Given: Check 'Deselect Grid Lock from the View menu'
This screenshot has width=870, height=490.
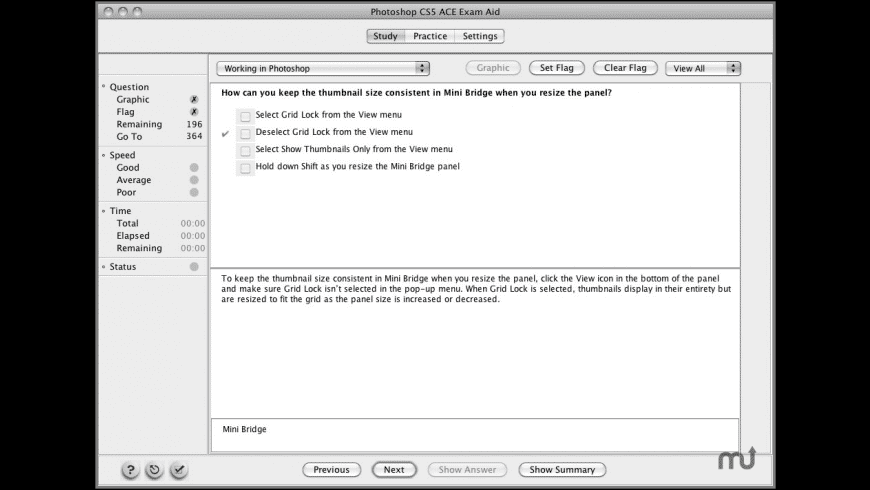Looking at the screenshot, I should [x=245, y=133].
